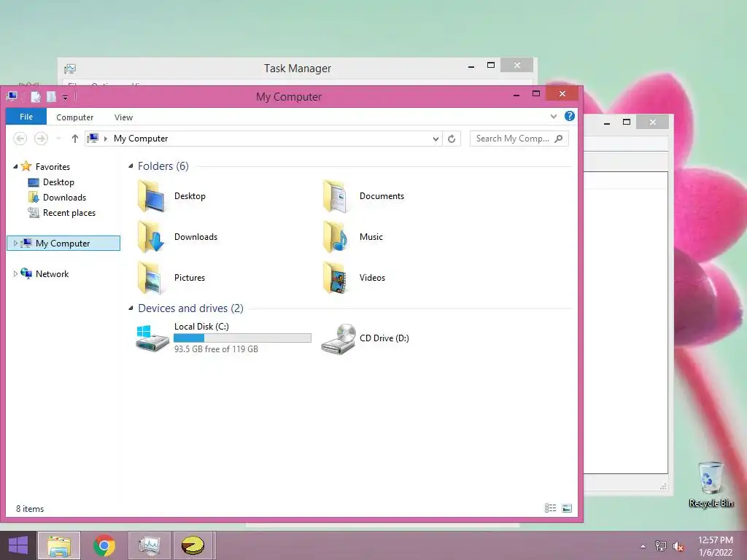The width and height of the screenshot is (747, 560).
Task: Switch to Large icons view in status bar
Action: (x=567, y=508)
